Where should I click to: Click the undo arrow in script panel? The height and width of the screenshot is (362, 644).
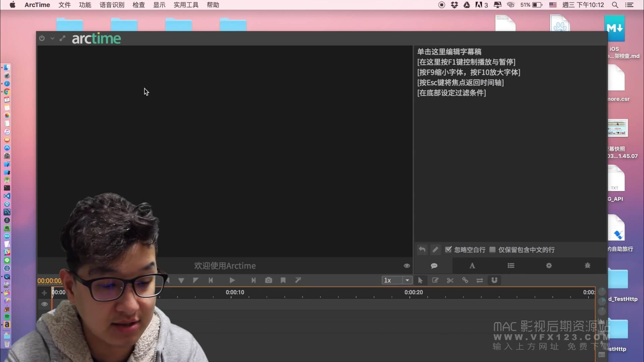[422, 250]
